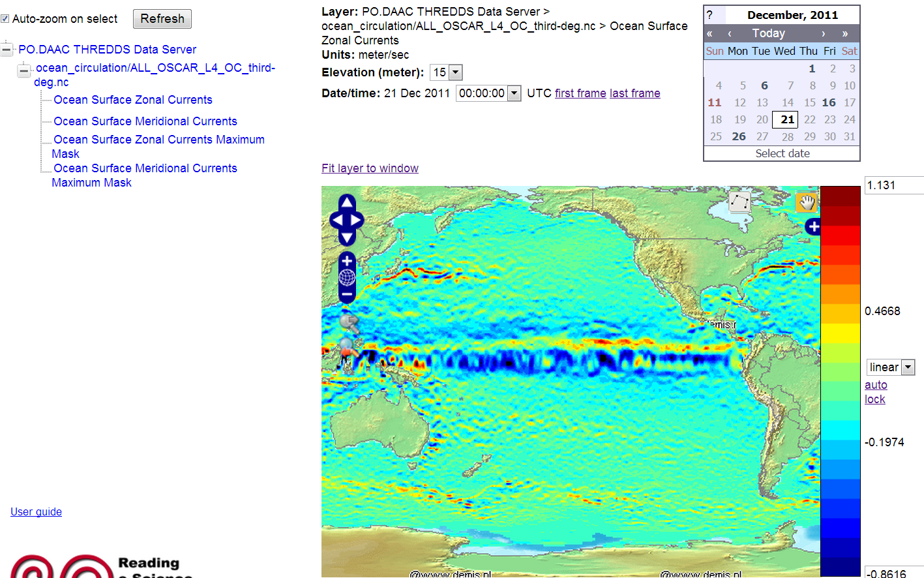This screenshot has width=924, height=578.
Task: Select Ocean Surface Meridional Currents layer
Action: tap(145, 121)
